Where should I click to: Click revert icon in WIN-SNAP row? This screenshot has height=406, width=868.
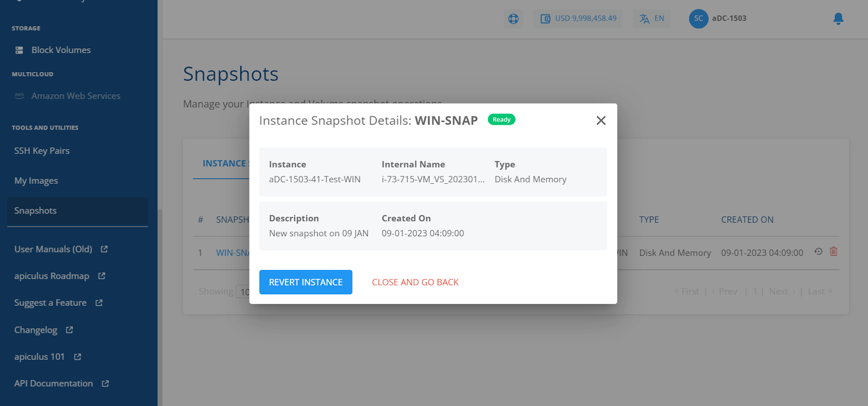tap(818, 252)
